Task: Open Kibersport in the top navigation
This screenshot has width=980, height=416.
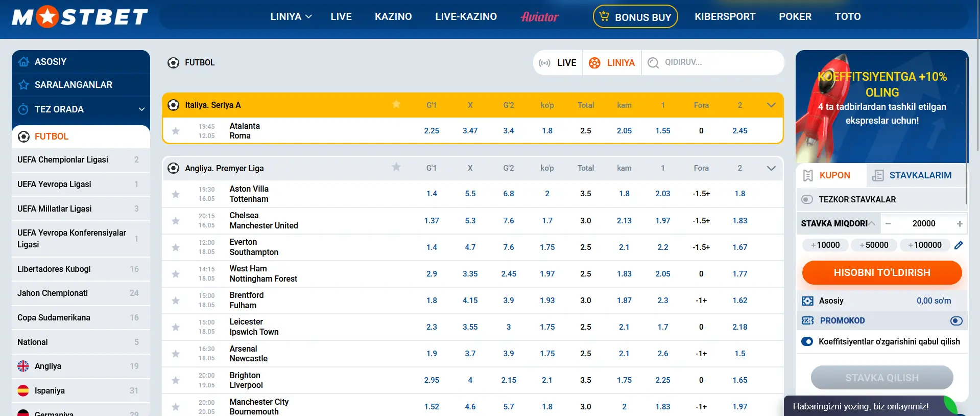Action: (725, 16)
